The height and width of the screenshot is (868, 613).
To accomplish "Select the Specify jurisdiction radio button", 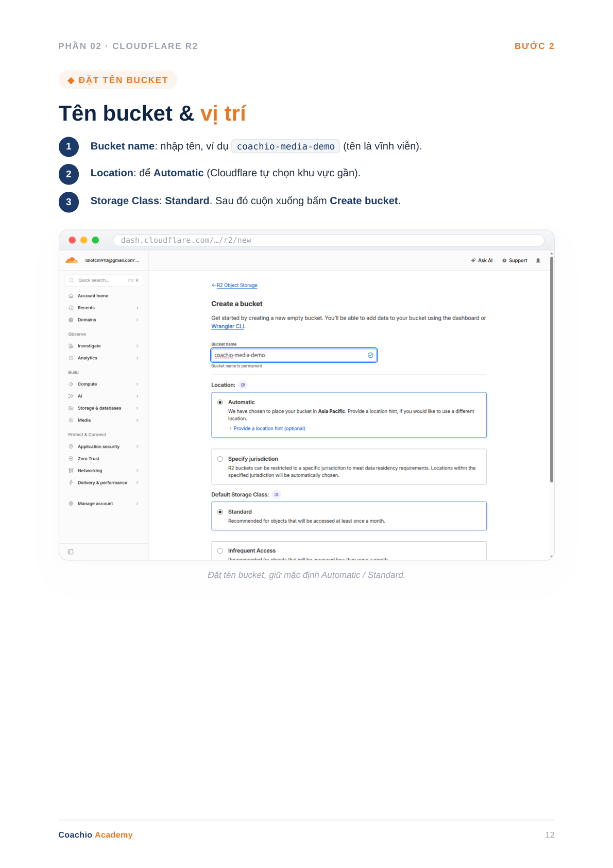I will click(x=220, y=459).
